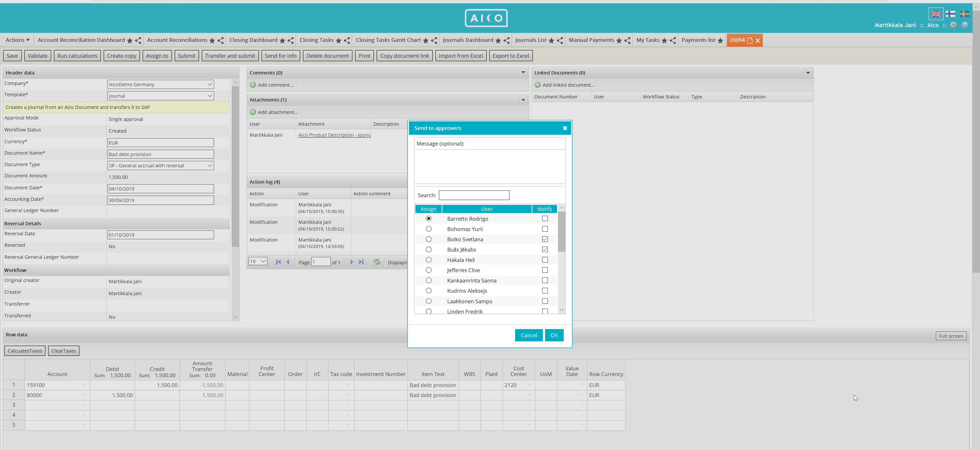The height and width of the screenshot is (450, 980).
Task: Favorite Journals List using its star icon
Action: pyautogui.click(x=552, y=40)
